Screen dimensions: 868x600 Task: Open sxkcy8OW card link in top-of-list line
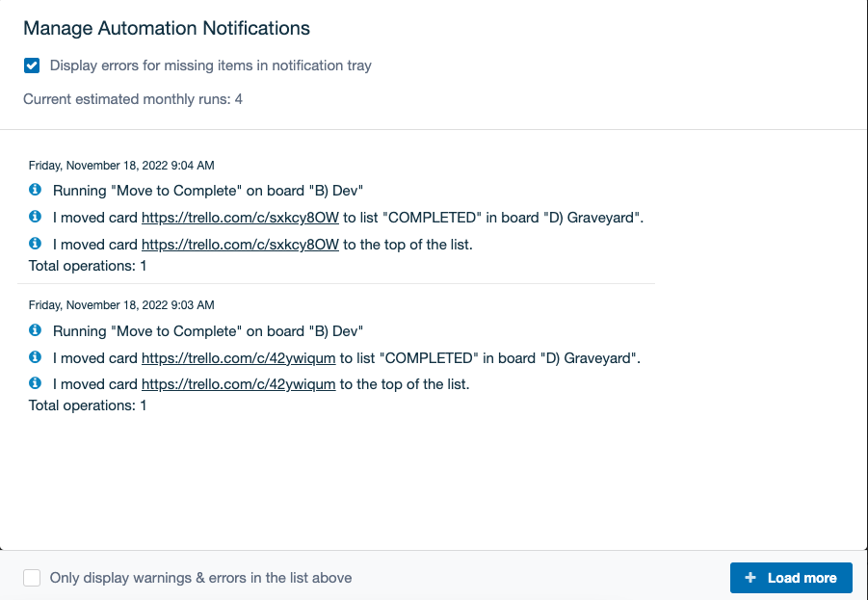240,245
